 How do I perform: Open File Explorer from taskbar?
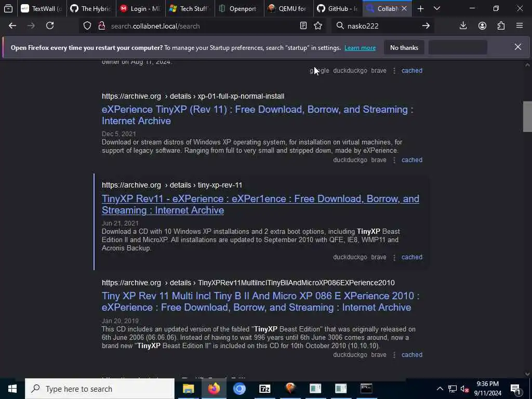point(188,389)
